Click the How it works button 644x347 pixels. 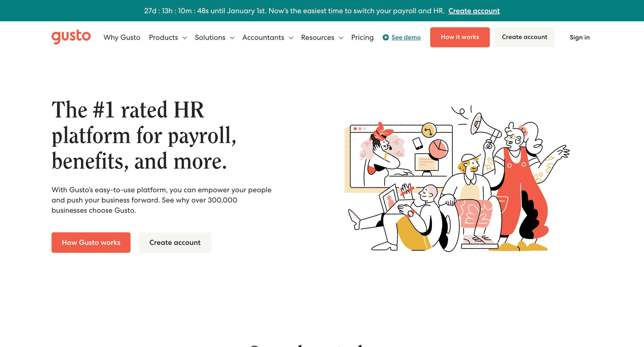[460, 37]
